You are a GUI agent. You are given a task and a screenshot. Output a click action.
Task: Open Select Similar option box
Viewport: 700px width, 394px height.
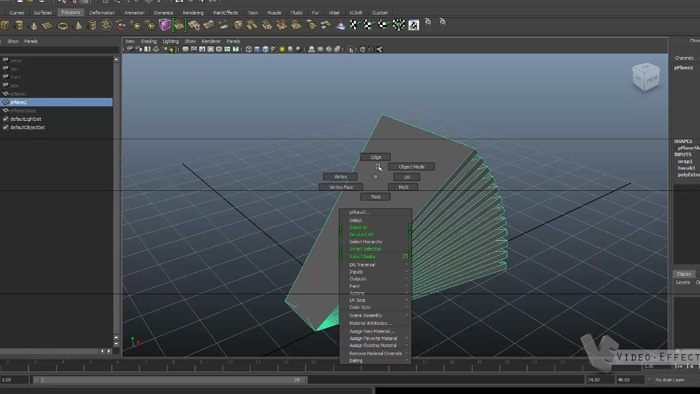pos(405,257)
